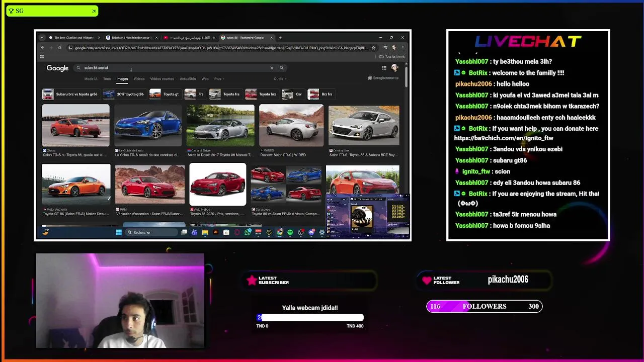Open Opera browser from the taskbar

tap(237, 232)
